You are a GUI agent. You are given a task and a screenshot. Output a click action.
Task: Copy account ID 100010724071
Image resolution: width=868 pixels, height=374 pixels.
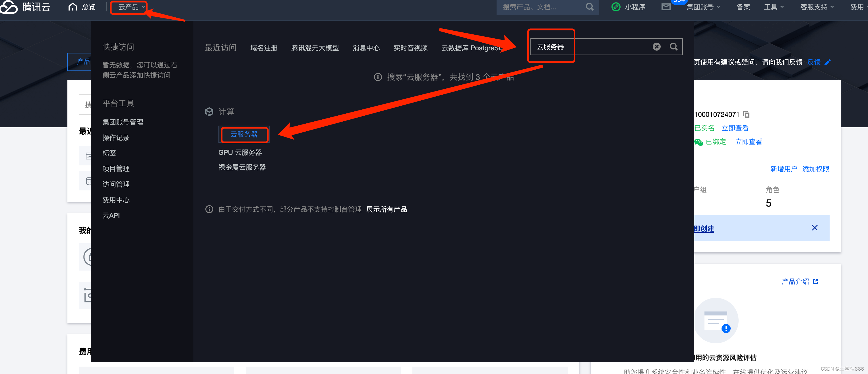click(746, 115)
